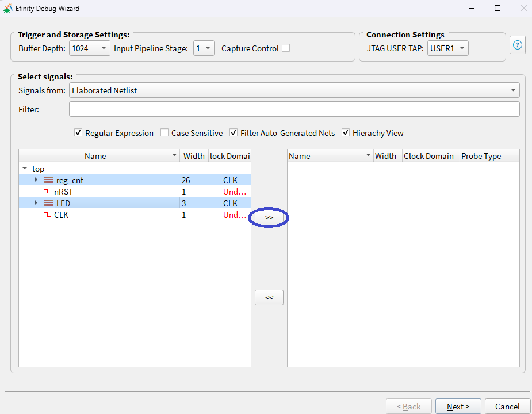Viewport: 532px width, 414px height.
Task: Click the Efinity Debug Wizard title icon
Action: (x=8, y=9)
